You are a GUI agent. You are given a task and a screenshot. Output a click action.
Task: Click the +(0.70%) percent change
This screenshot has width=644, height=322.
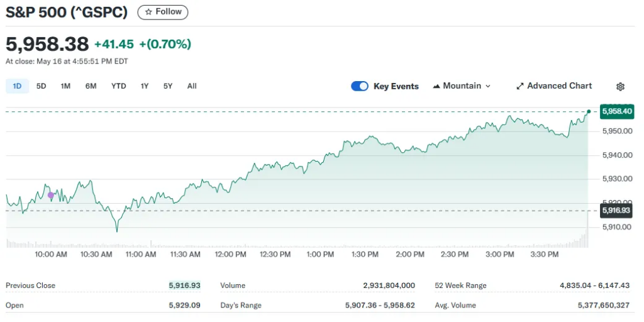[165, 45]
